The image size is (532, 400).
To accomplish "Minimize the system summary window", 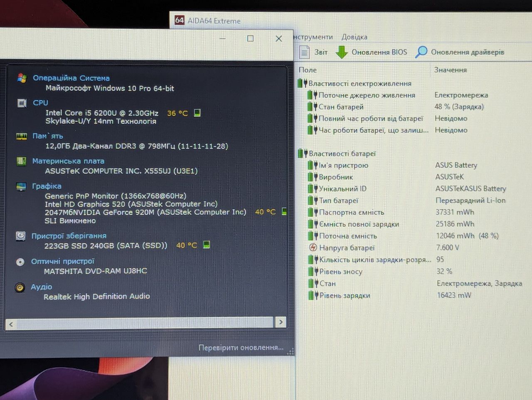I will [223, 39].
